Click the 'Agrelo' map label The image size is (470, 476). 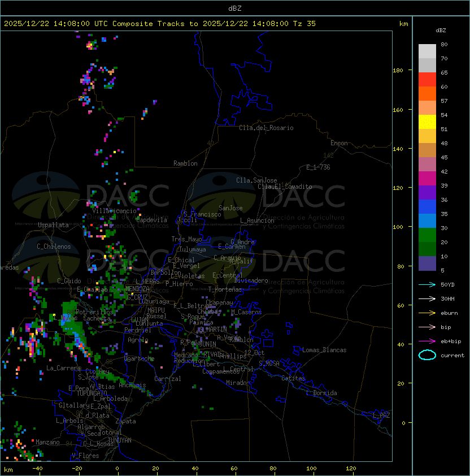tap(138, 340)
